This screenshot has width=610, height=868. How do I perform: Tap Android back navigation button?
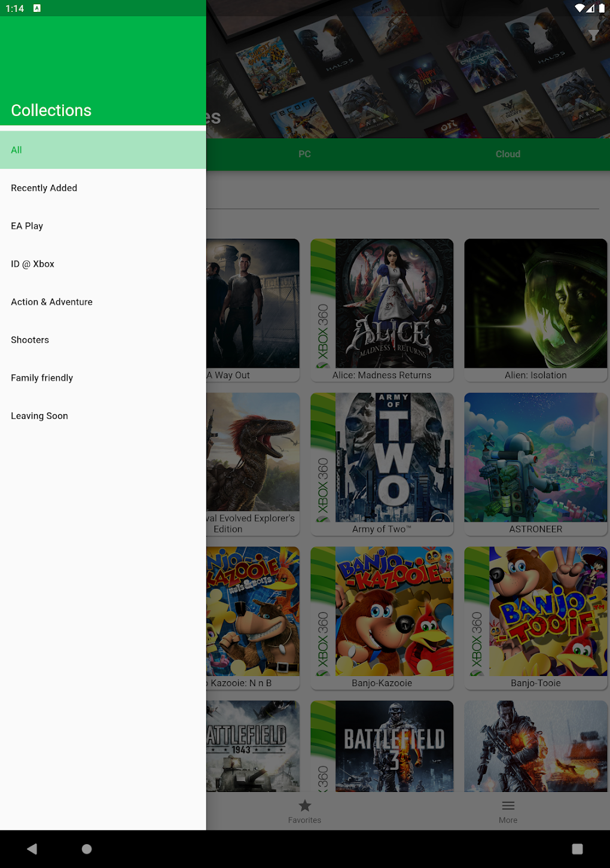32,849
